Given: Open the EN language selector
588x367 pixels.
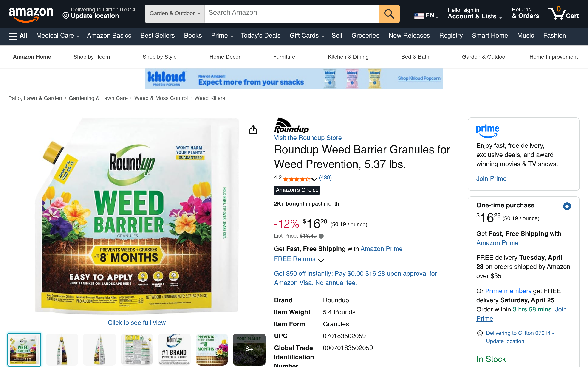Looking at the screenshot, I should [x=427, y=16].
